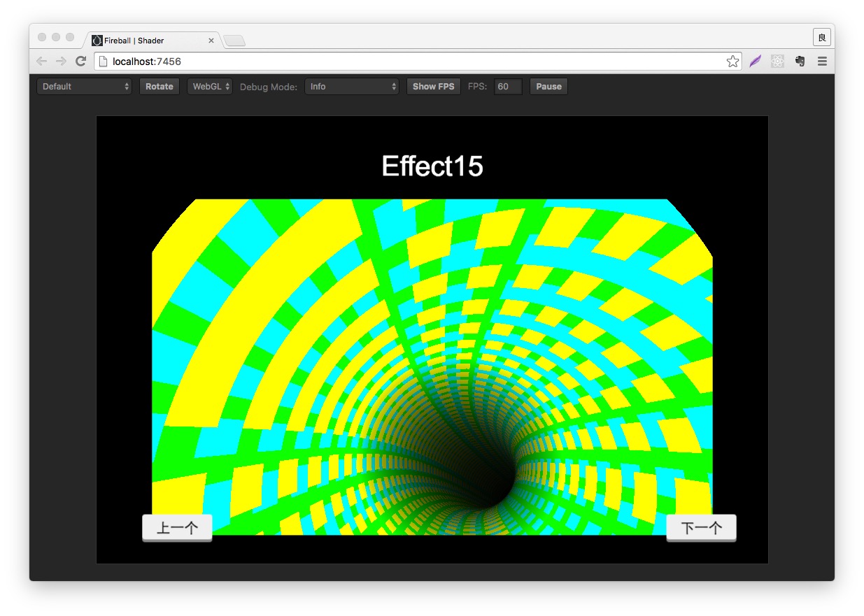The height and width of the screenshot is (616, 864).
Task: Open a new tab with the blank tab button
Action: [x=234, y=41]
